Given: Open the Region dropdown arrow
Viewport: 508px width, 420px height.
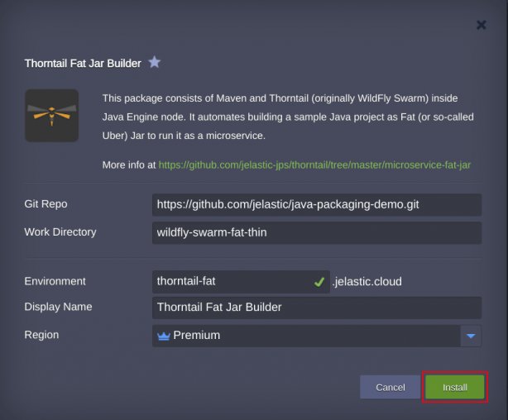Looking at the screenshot, I should (x=471, y=336).
